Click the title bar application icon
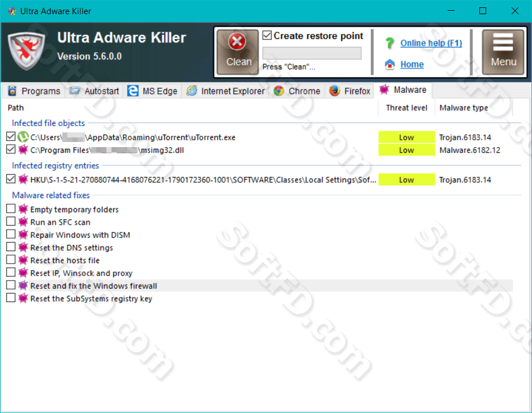Image resolution: width=532 pixels, height=413 pixels. pyautogui.click(x=12, y=11)
